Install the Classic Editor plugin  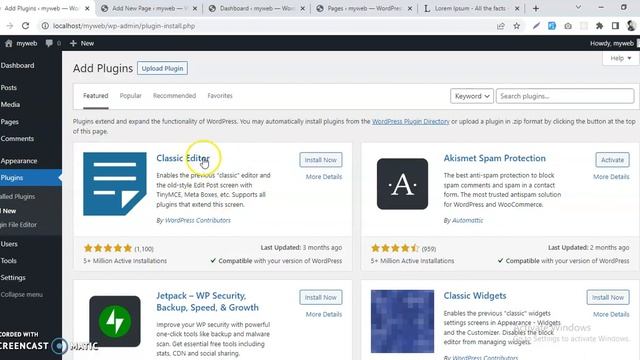pyautogui.click(x=321, y=160)
